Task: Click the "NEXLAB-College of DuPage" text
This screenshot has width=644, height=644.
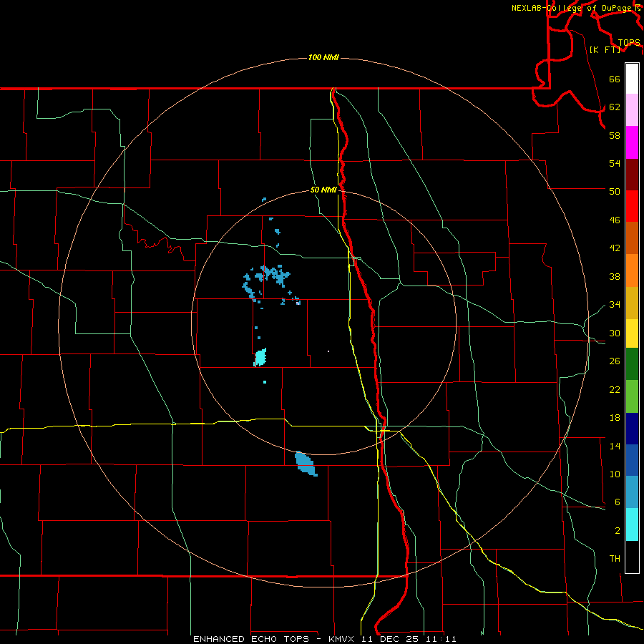Action: (572, 8)
